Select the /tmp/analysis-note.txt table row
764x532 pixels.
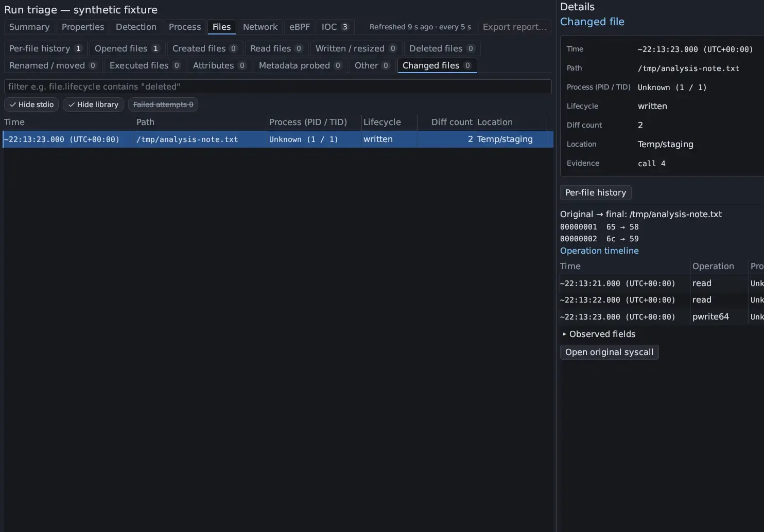(x=278, y=139)
